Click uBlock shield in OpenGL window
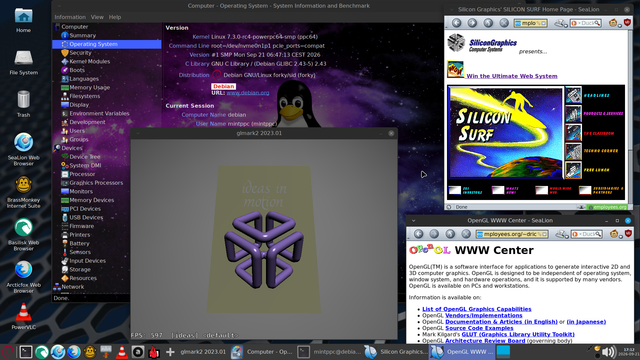This screenshot has height=360, width=640. click(628, 233)
